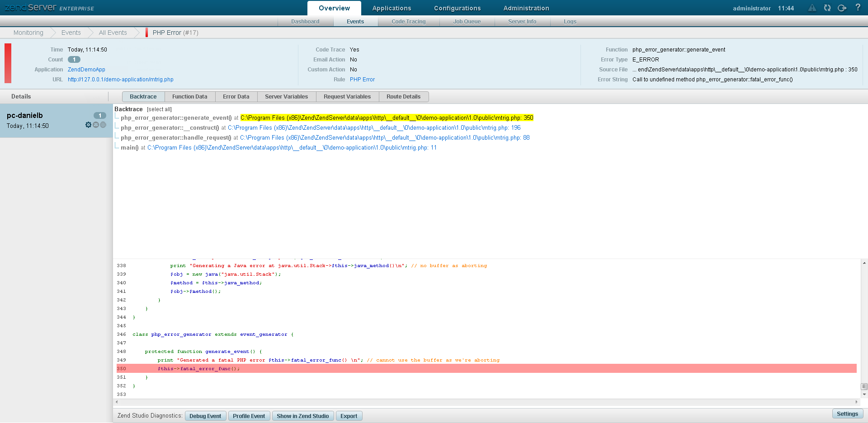Click the Zend Server Enterprise logo

[x=49, y=8]
